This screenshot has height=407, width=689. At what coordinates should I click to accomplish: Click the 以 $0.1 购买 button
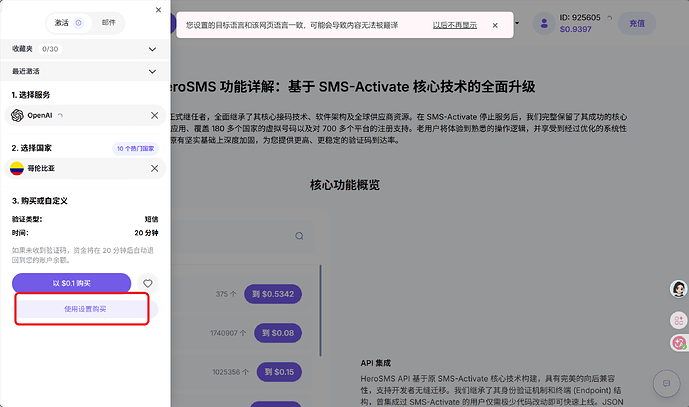(72, 283)
